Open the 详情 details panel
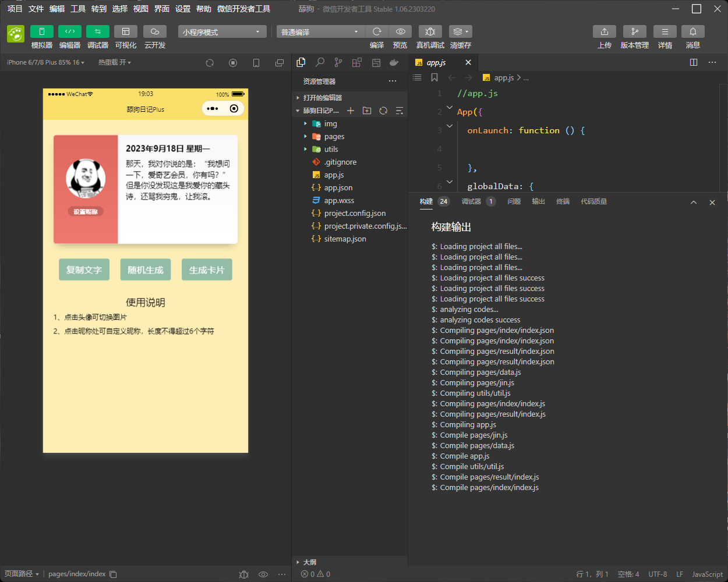The height and width of the screenshot is (582, 728). [x=665, y=31]
